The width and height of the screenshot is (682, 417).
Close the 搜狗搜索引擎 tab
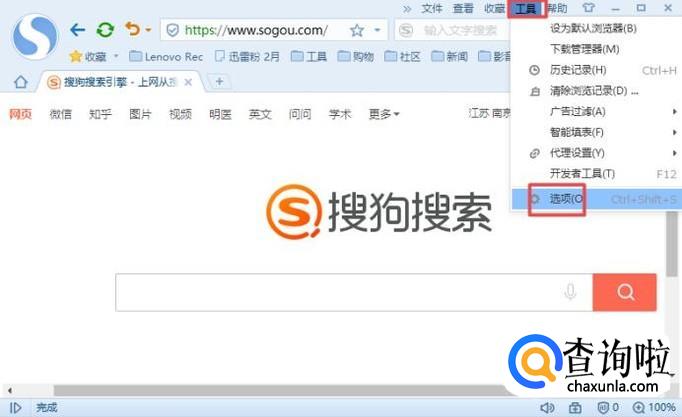click(188, 82)
